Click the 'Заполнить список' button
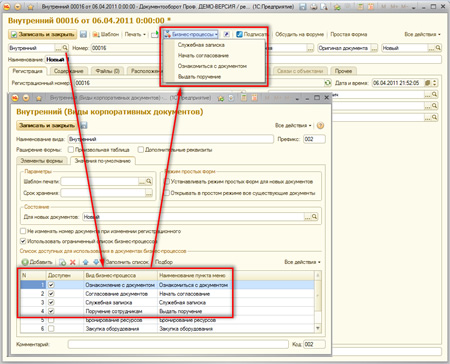The width and height of the screenshot is (450, 364). pos(127,262)
